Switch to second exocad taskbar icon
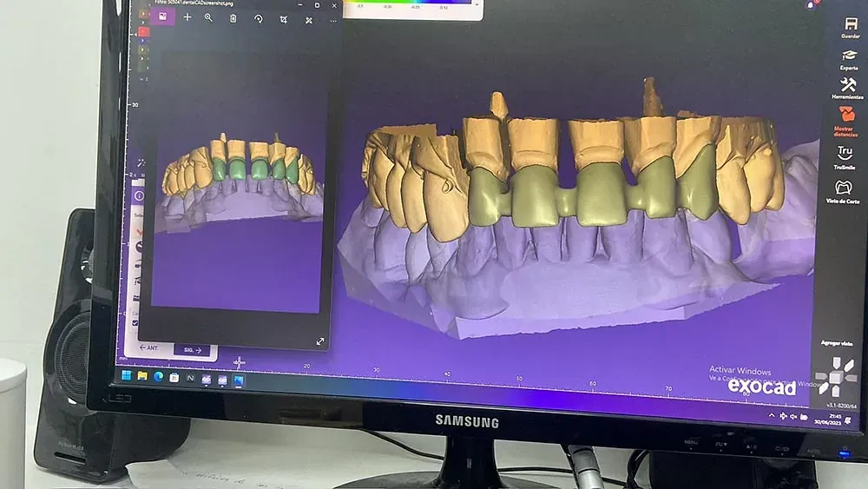Viewport: 868px width, 489px height. click(222, 380)
